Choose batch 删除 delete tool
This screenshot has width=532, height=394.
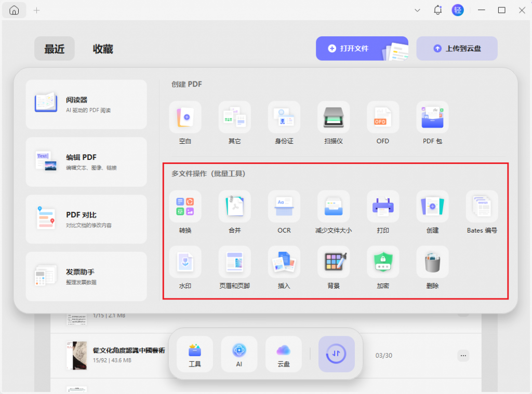tap(432, 262)
